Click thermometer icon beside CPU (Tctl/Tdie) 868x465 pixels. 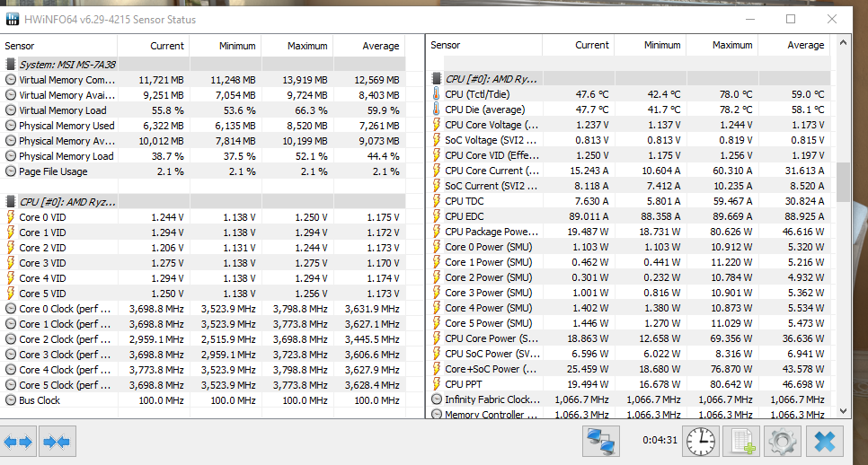pyautogui.click(x=436, y=94)
